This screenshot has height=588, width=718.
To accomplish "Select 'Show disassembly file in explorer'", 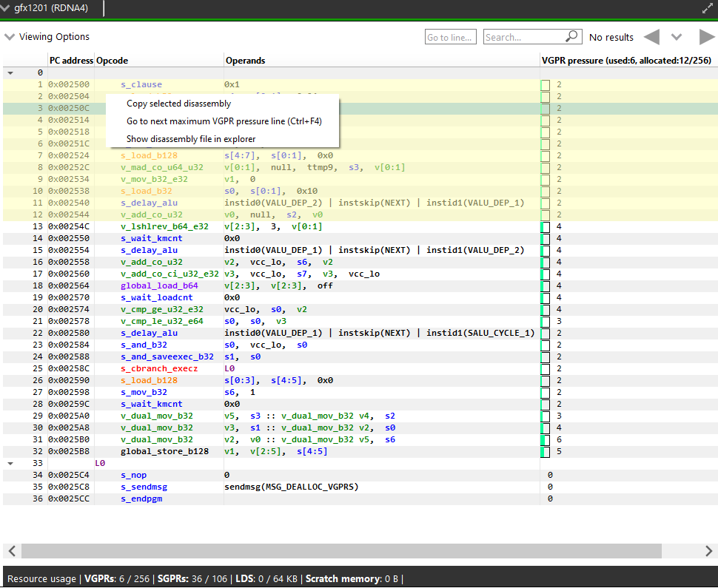I will point(191,139).
